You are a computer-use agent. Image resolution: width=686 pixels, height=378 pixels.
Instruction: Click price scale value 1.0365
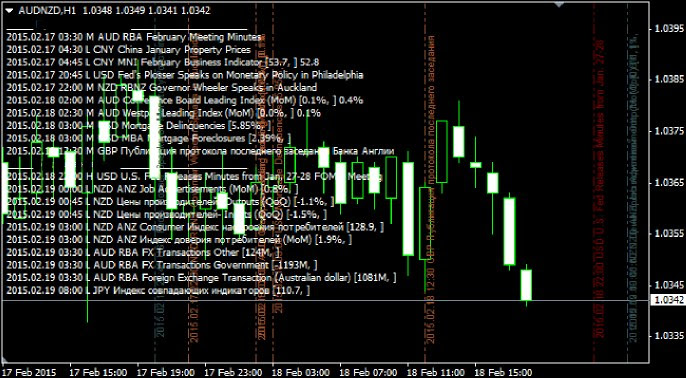pyautogui.click(x=668, y=182)
